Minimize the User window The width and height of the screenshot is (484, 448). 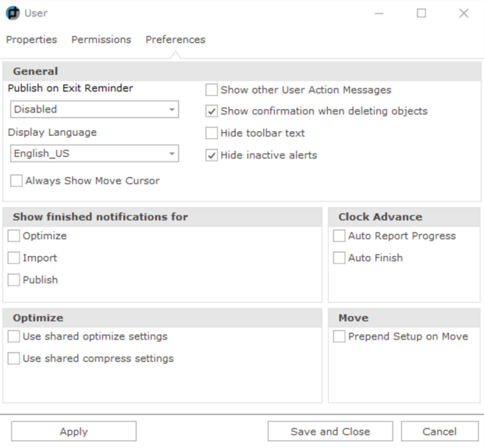click(379, 13)
